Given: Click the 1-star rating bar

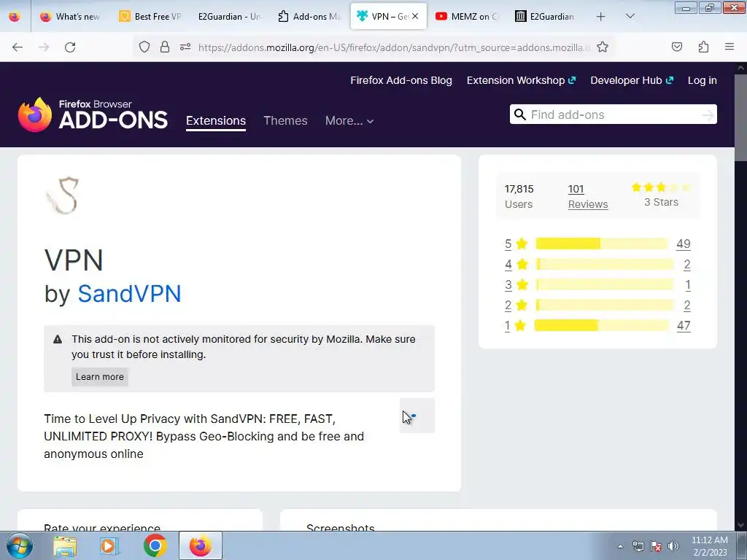Looking at the screenshot, I should point(602,326).
